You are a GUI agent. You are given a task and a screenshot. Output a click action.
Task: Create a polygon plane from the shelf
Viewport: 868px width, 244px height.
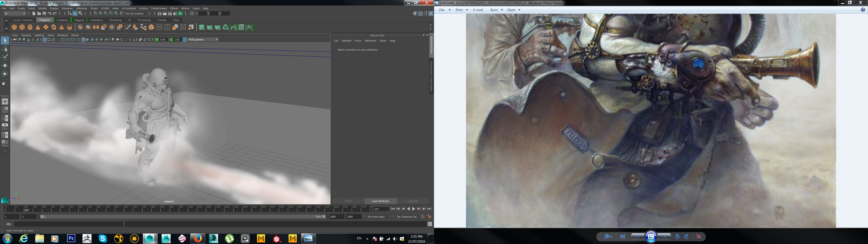[x=46, y=27]
